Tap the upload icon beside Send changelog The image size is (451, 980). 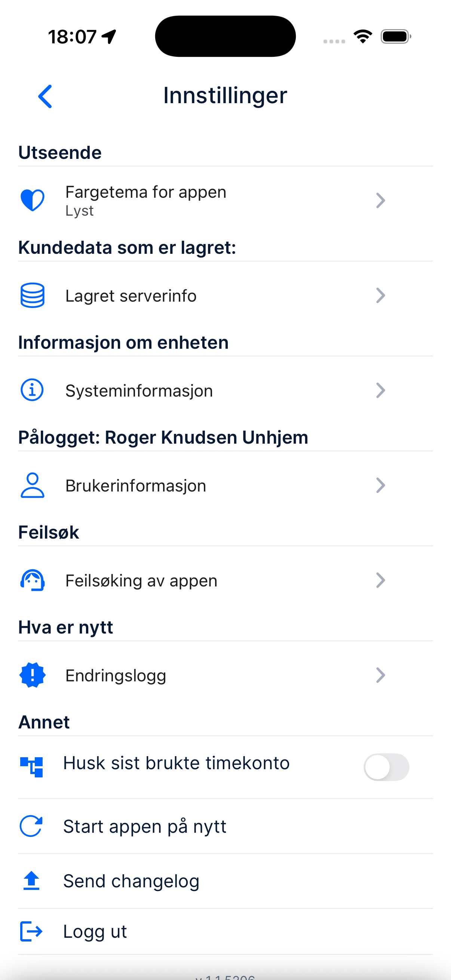point(31,881)
